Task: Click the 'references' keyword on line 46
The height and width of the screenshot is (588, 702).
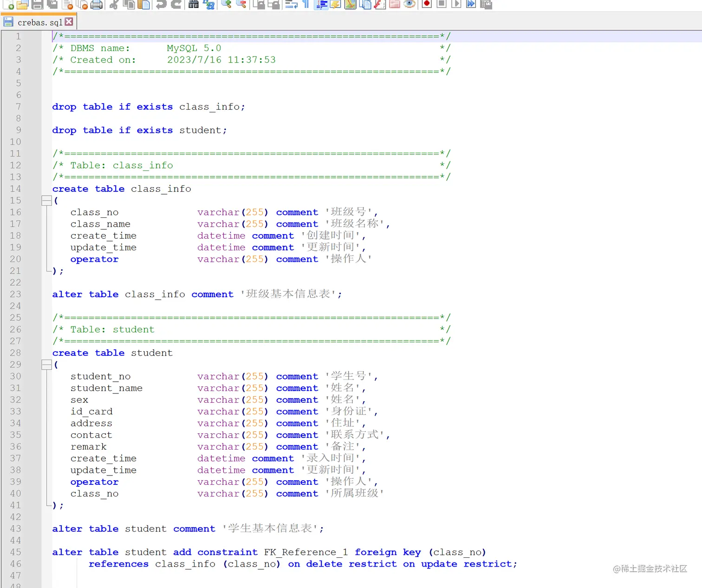Action: pos(119,563)
